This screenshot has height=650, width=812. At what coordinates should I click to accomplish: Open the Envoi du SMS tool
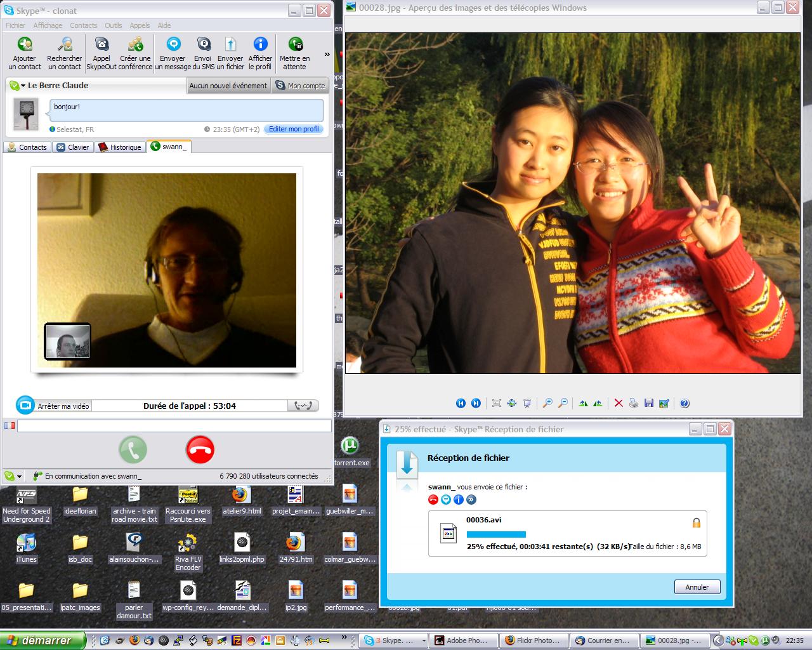pos(203,53)
